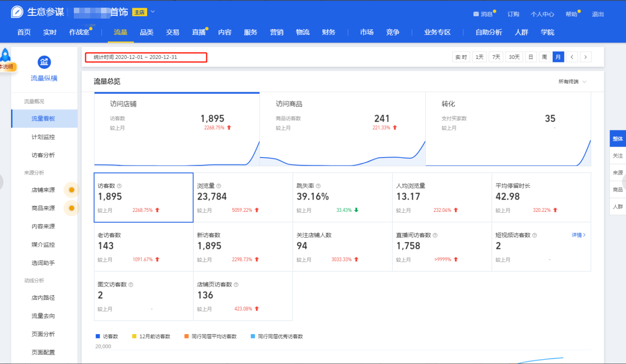Click the orange dot beside 商品来源
This screenshot has width=626, height=364.
(x=71, y=208)
